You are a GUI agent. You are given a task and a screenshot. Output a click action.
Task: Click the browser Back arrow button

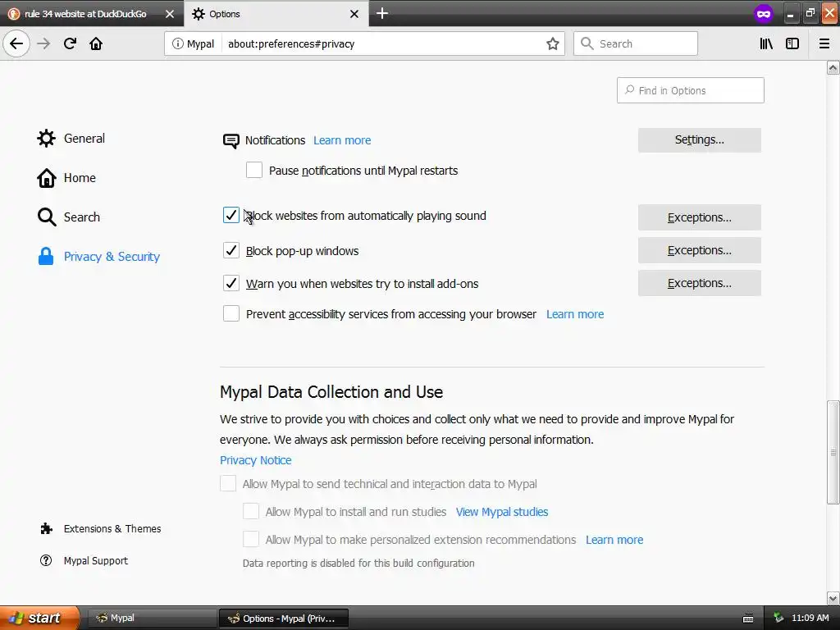(16, 43)
